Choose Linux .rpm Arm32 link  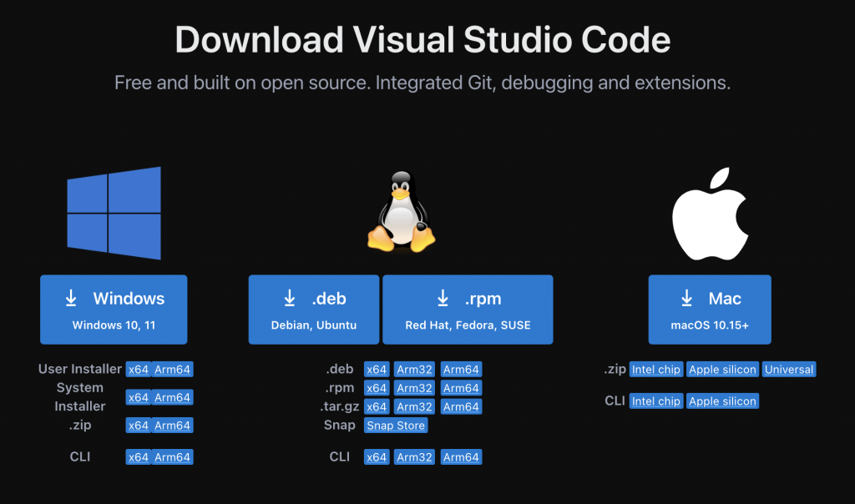click(414, 388)
